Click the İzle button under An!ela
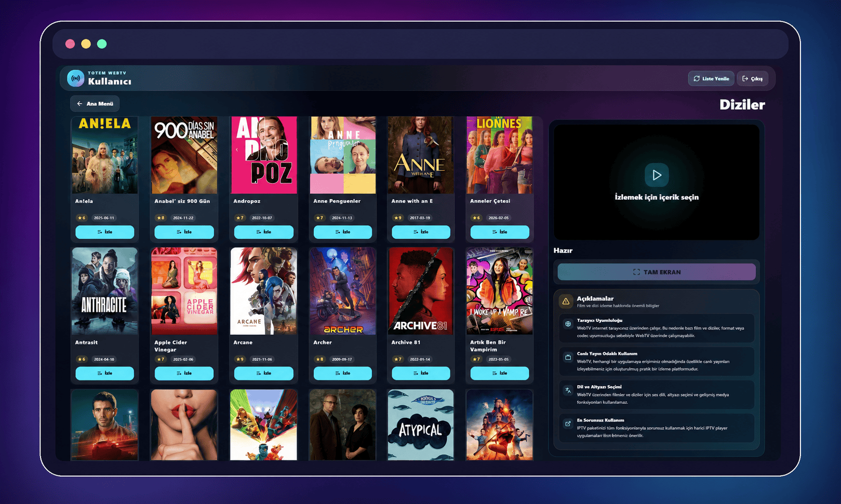Viewport: 841px width, 504px height. (x=105, y=232)
